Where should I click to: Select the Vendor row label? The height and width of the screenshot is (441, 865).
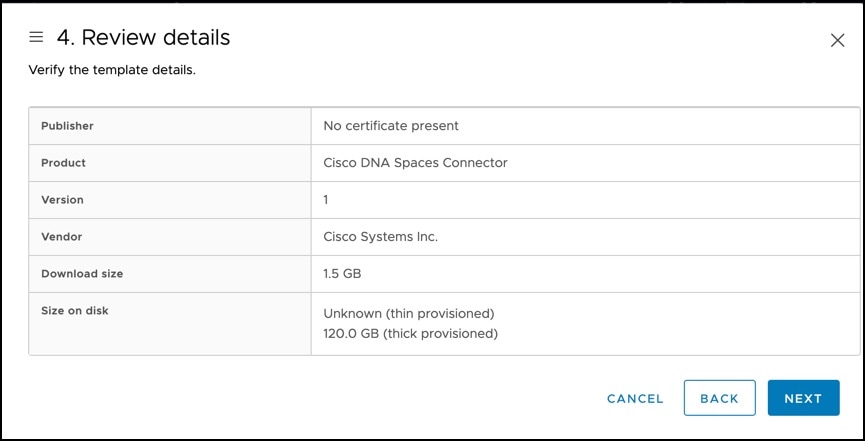tap(61, 237)
